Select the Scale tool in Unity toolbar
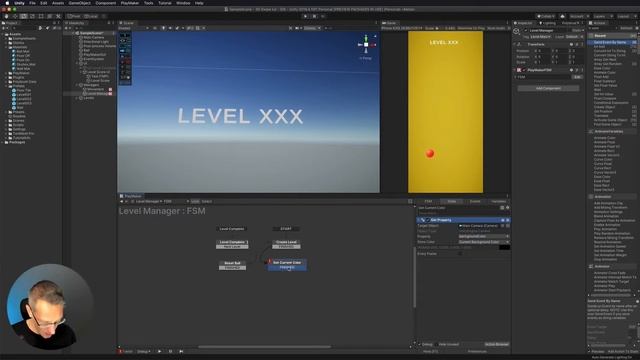Screen dimensions: 640x360 [32, 16]
